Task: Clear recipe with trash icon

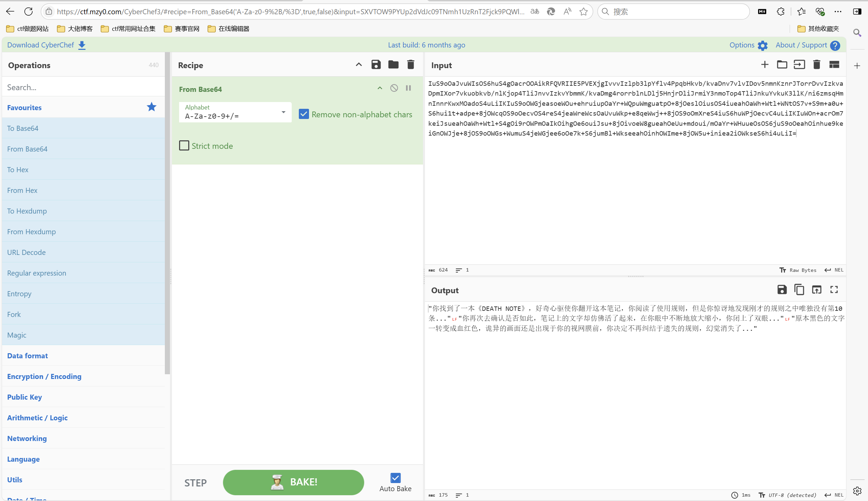Action: (410, 65)
